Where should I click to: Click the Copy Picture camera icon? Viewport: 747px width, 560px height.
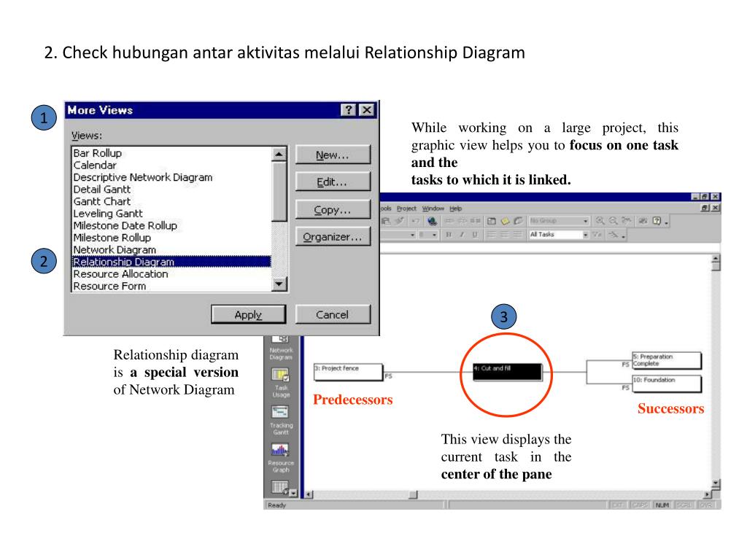tap(643, 221)
